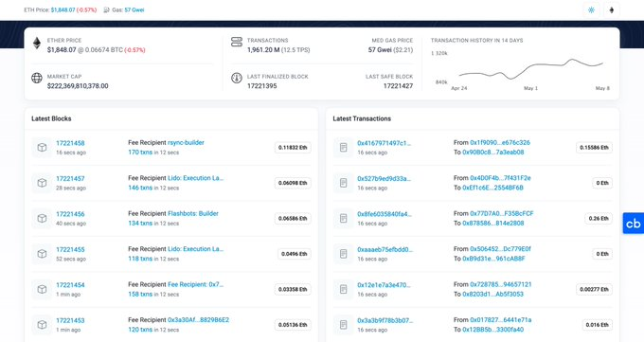644x342 pixels.
Task: Open the blue cb side widget
Action: 634,224
